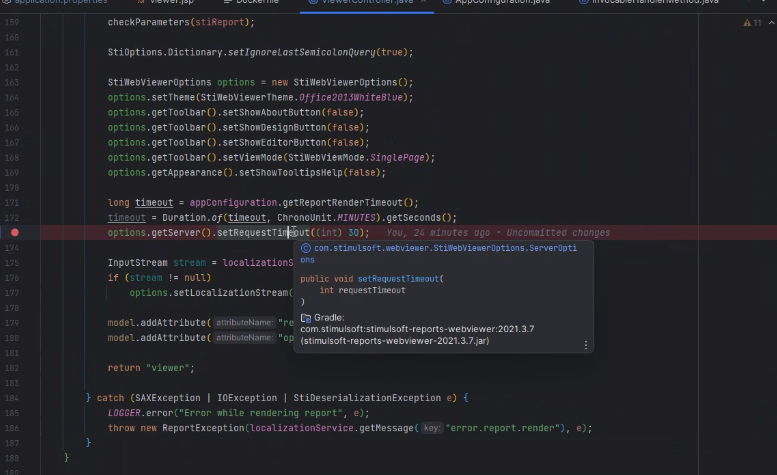Click ChronoUnit on line 172
The width and height of the screenshot is (777, 475).
[x=304, y=218]
